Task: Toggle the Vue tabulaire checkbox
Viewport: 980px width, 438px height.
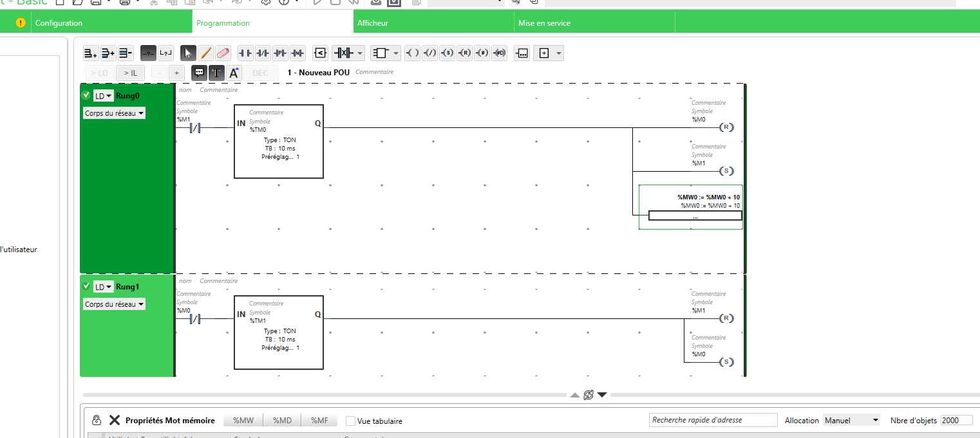Action: (350, 421)
